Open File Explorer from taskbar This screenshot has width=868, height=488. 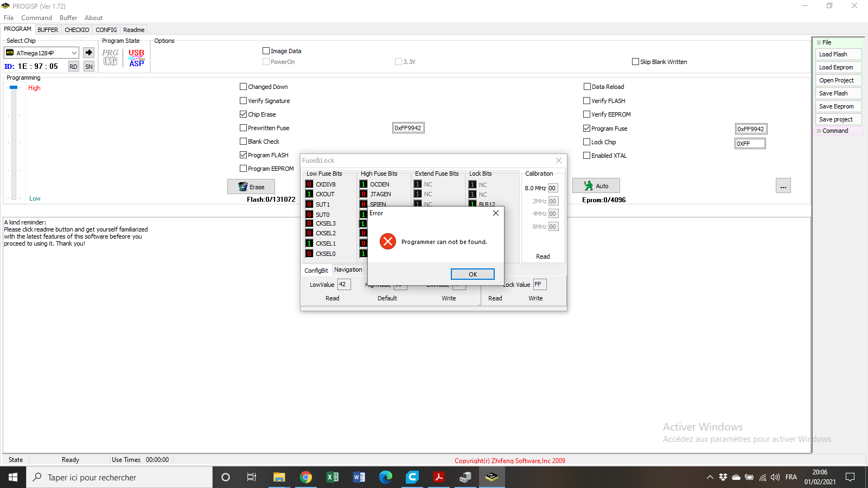[x=279, y=477]
